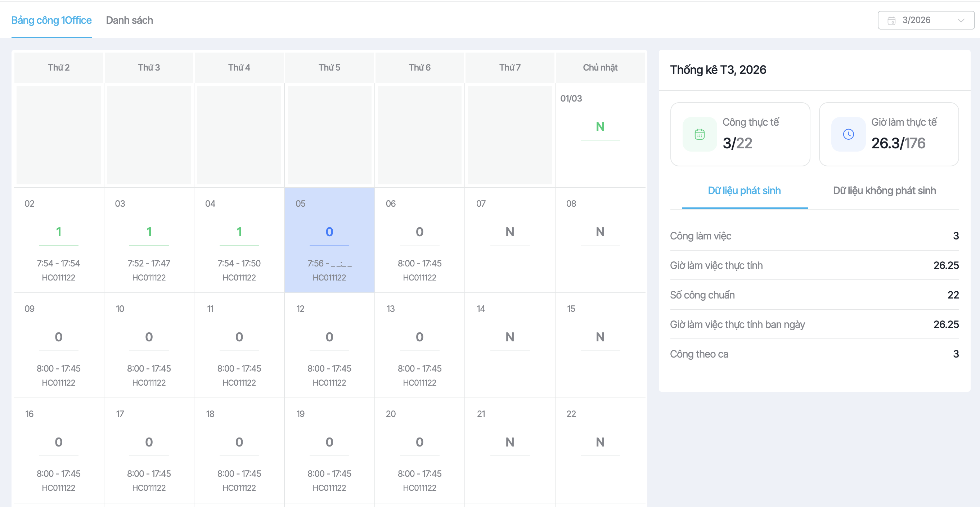
Task: Select the Bảng công 1Office tab
Action: pos(51,21)
